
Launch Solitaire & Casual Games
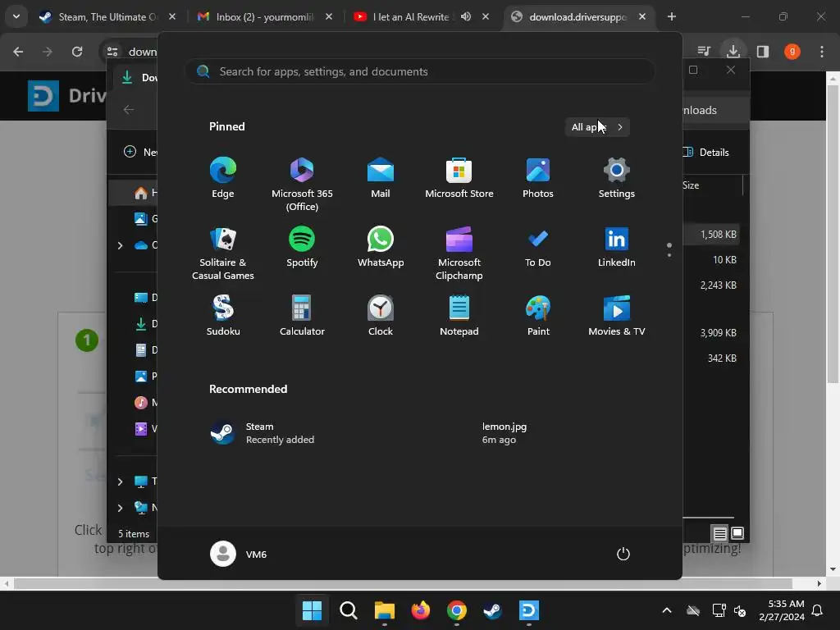[x=223, y=253]
